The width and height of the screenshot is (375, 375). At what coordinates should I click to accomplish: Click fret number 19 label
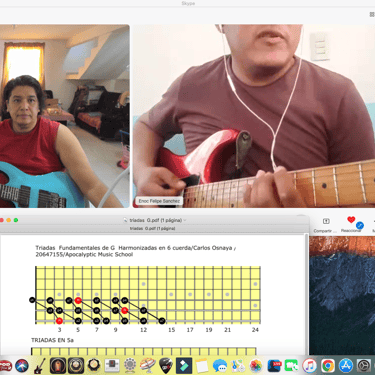(209, 330)
